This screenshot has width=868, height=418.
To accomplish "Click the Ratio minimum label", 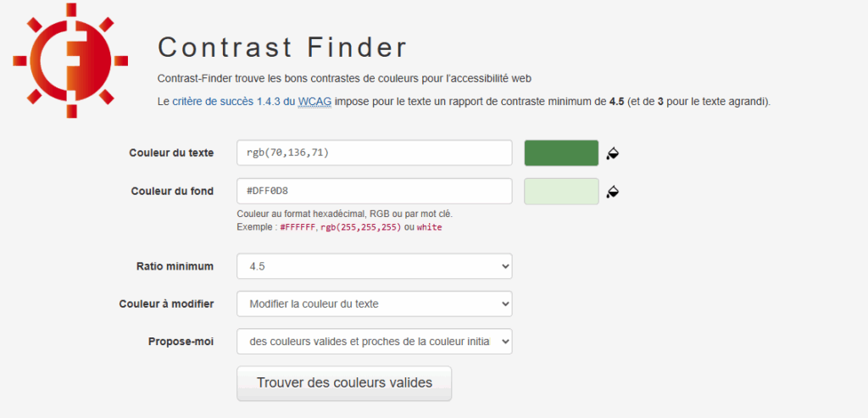I will click(175, 266).
